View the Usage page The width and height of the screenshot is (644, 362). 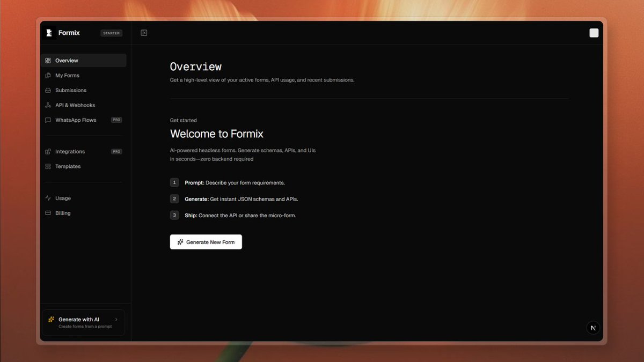coord(84,198)
